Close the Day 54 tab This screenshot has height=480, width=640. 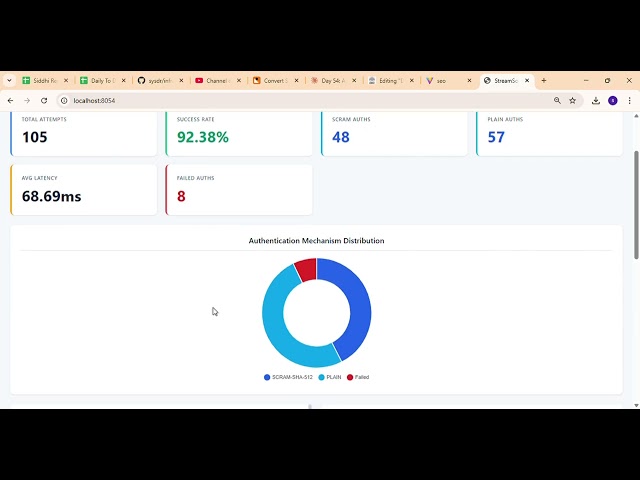[x=354, y=81]
